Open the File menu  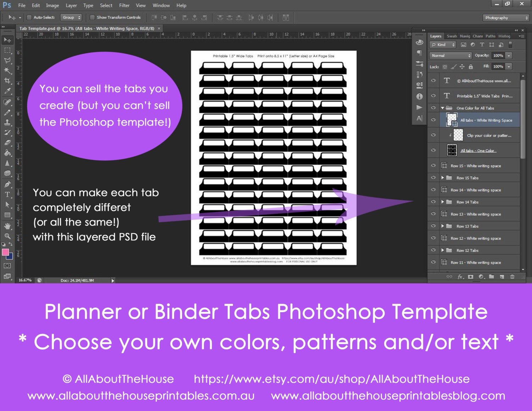[22, 5]
